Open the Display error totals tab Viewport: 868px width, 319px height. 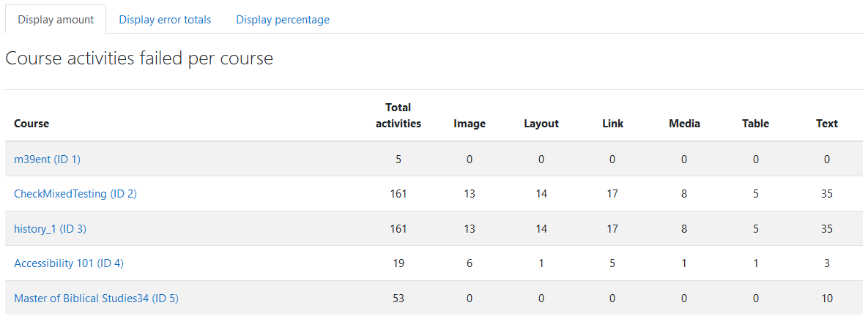click(x=165, y=20)
